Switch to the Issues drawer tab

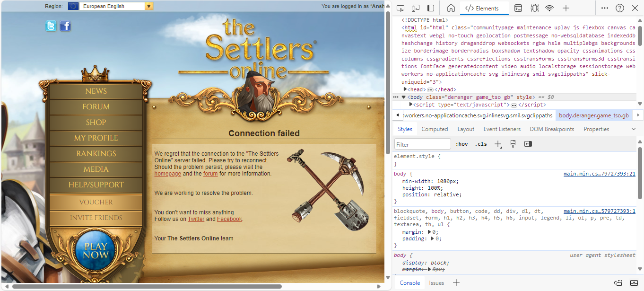[x=436, y=283]
